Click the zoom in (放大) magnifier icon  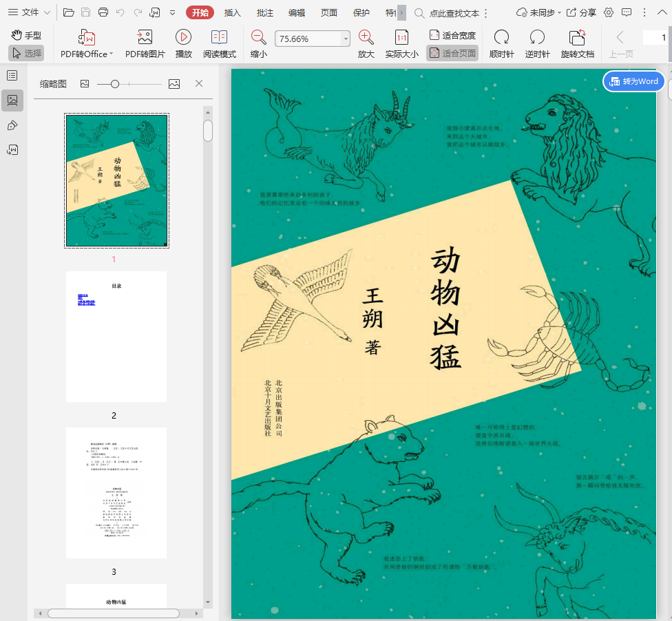point(366,38)
